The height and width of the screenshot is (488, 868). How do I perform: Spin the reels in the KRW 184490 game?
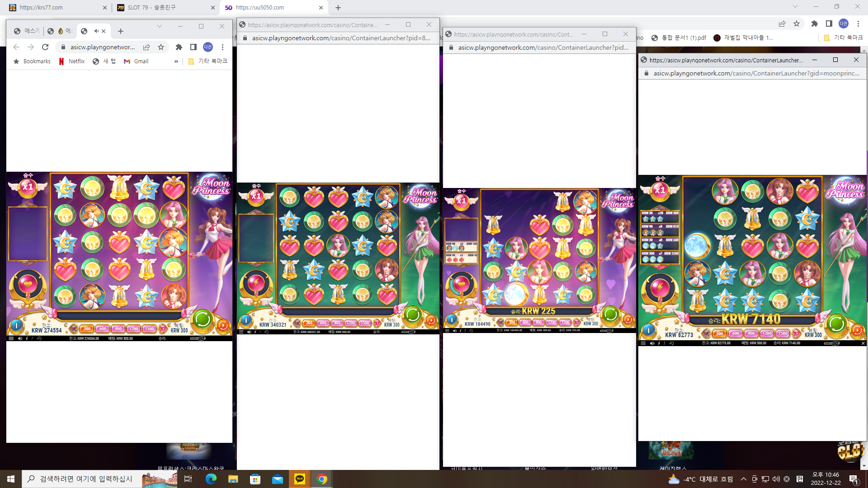[x=610, y=314]
